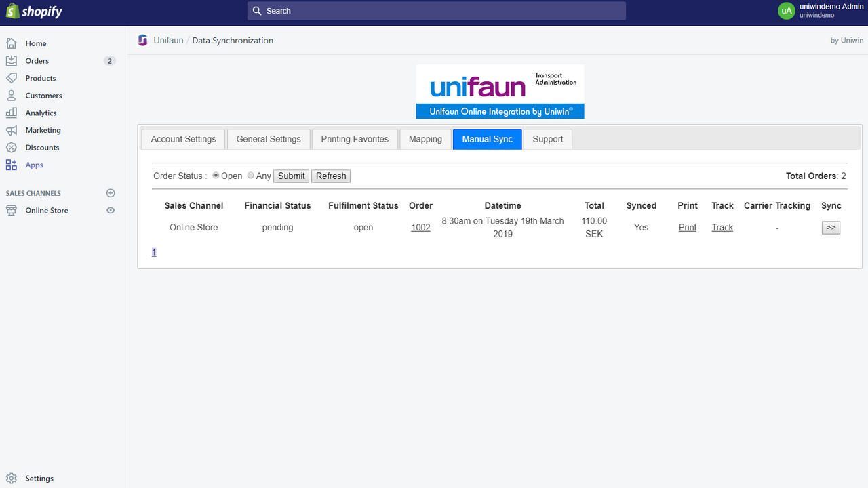Image resolution: width=868 pixels, height=488 pixels.
Task: Click the pending financial status cell
Action: 277,227
